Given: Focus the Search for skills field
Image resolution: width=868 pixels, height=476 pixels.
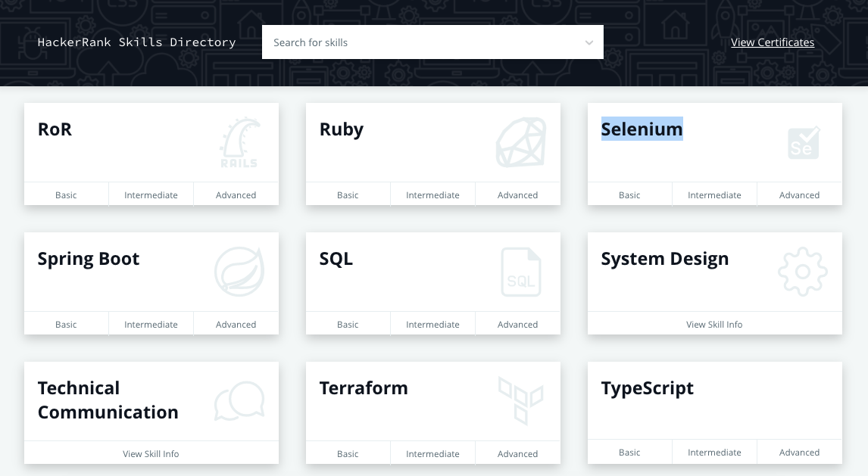Looking at the screenshot, I should tap(432, 42).
